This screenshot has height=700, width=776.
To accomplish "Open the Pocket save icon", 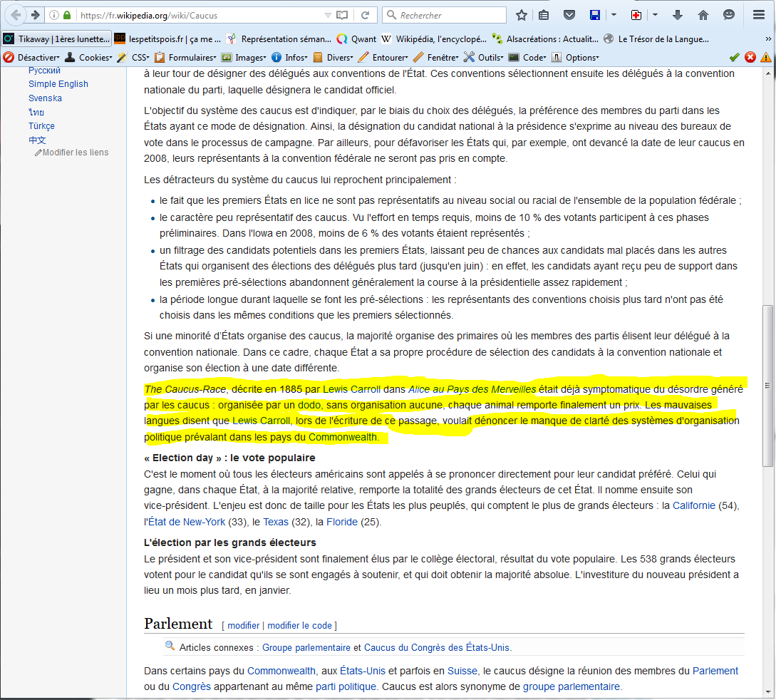I will tap(569, 15).
